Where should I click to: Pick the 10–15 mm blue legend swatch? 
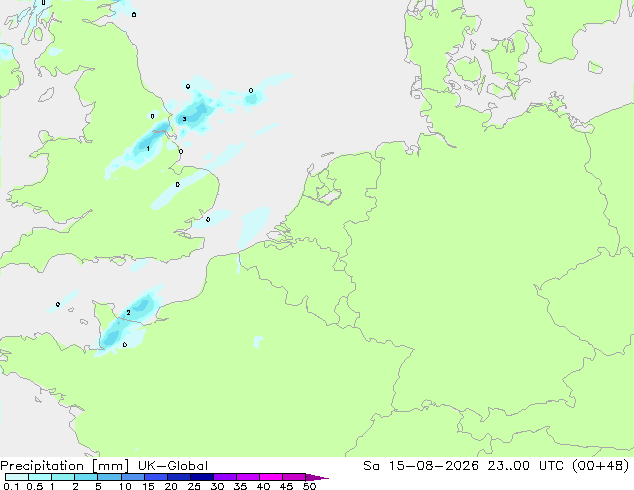pos(133,477)
